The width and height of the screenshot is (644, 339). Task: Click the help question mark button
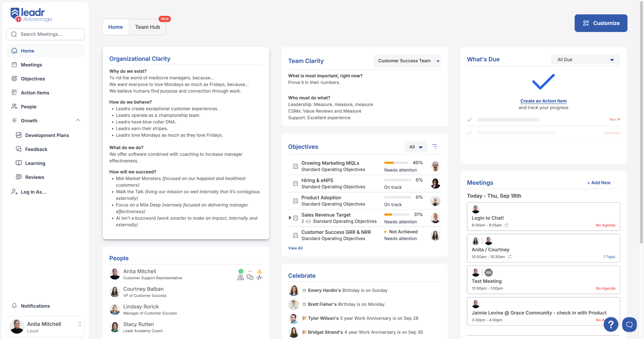coord(611,325)
